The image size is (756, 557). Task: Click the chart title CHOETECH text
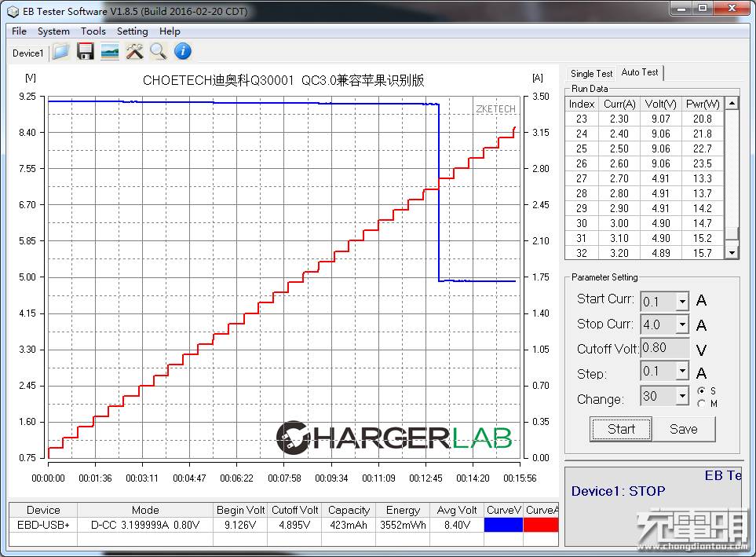click(x=283, y=80)
